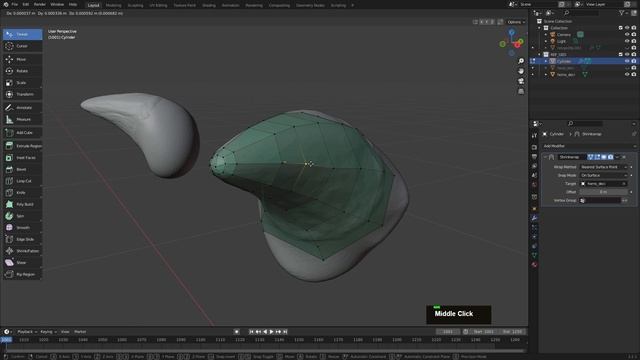Toggle viewport visibility of Collection
The image size is (640, 360).
click(x=627, y=28)
